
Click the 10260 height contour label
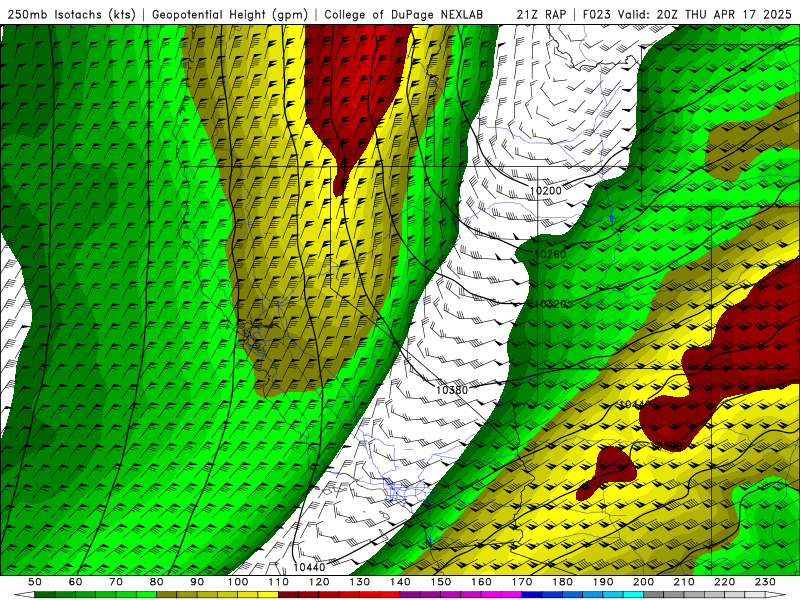pyautogui.click(x=551, y=254)
